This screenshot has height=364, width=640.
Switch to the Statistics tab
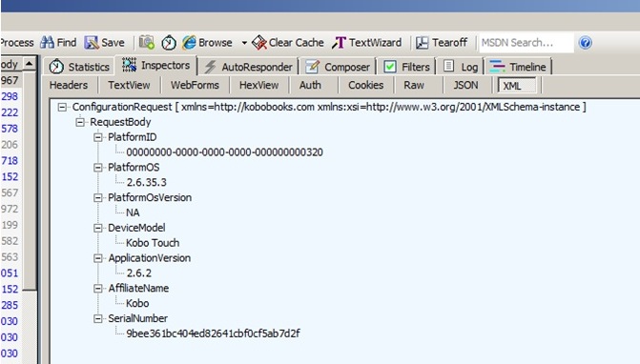point(79,67)
